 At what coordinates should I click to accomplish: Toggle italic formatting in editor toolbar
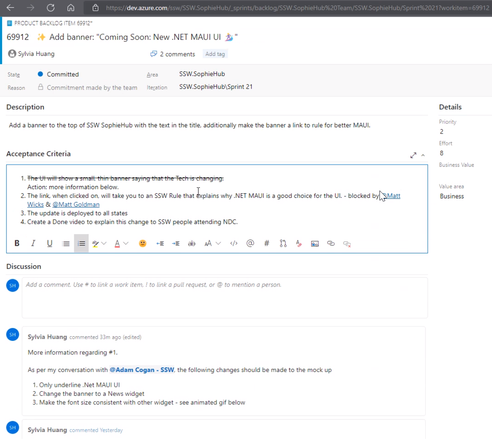33,244
